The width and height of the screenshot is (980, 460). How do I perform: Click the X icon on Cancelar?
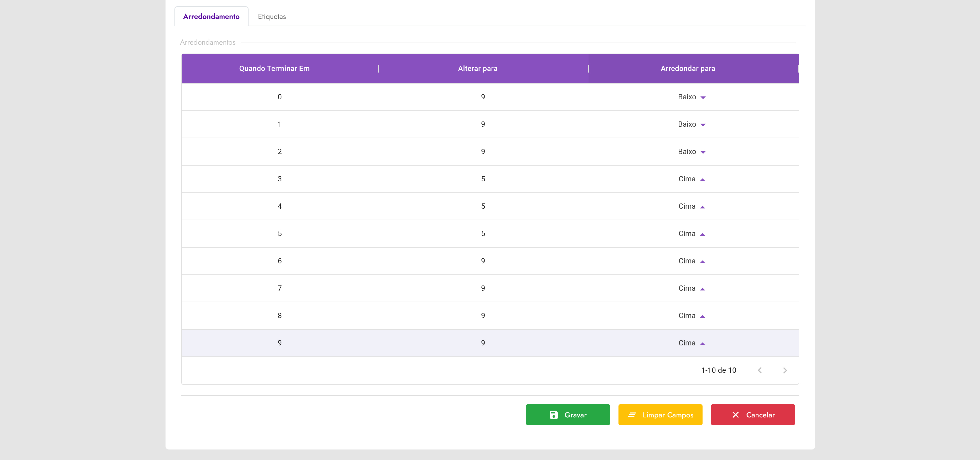point(735,415)
